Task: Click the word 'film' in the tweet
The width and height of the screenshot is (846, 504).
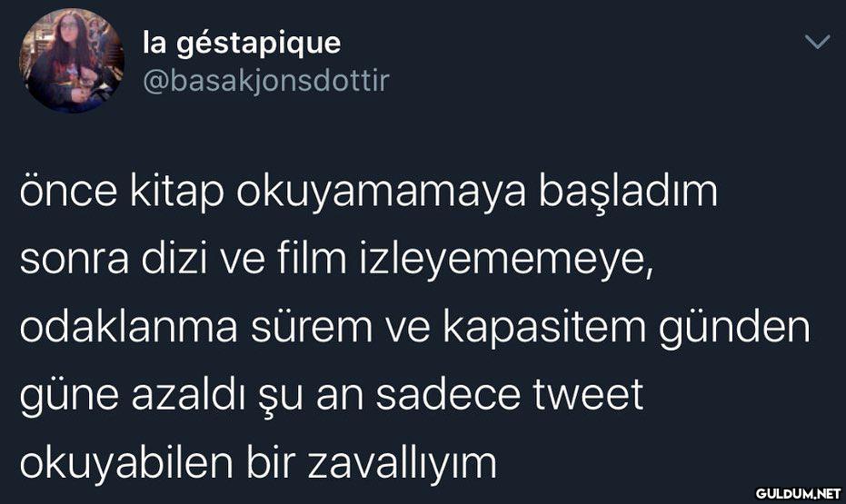Action: point(312,259)
